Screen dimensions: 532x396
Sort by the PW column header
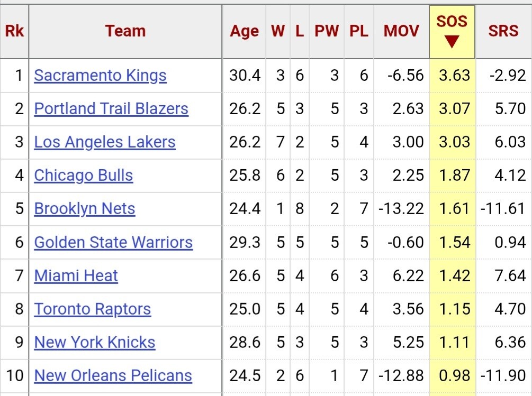[327, 31]
